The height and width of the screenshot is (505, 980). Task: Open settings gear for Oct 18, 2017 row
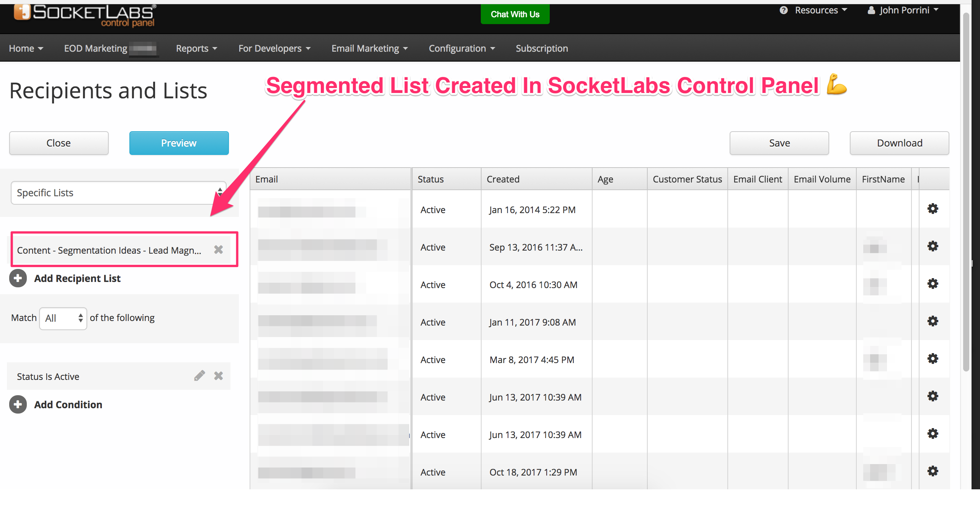coord(933,471)
